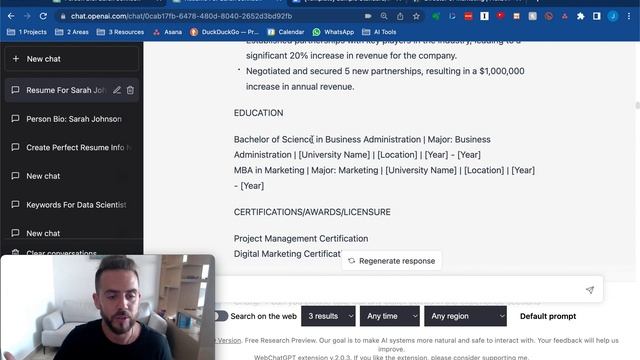Click the chat icon beside Person Bio: Sarah Johnson
This screenshot has width=640, height=360.
15,119
